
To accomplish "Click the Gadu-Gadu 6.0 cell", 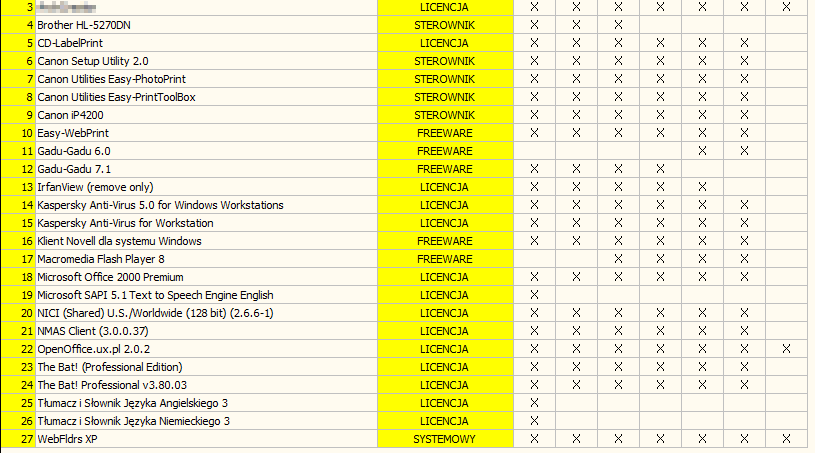I will pyautogui.click(x=206, y=151).
